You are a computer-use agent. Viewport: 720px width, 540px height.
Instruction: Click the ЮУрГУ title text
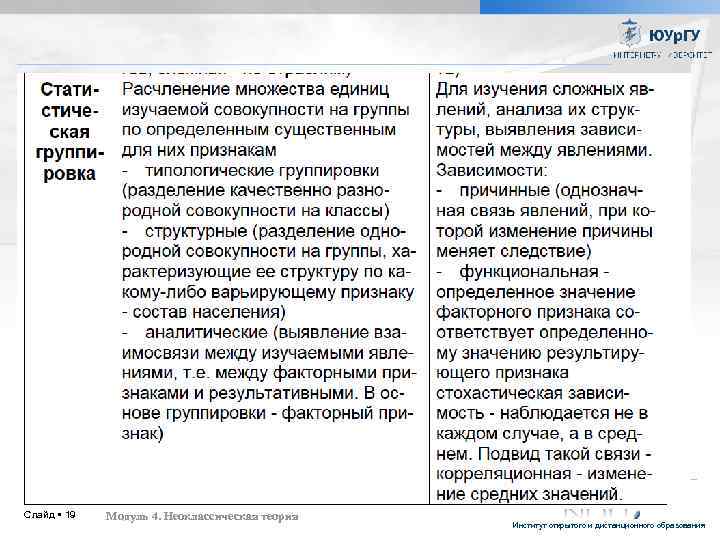tap(674, 35)
